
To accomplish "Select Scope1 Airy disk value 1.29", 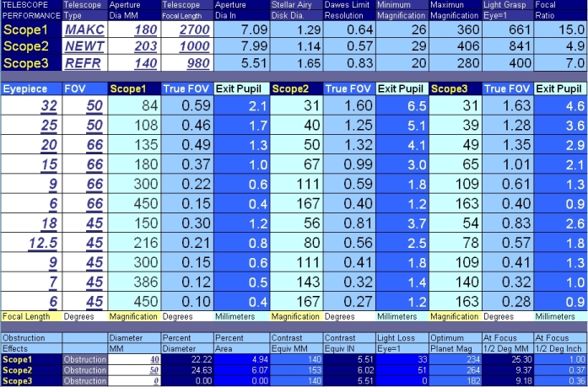I will (x=297, y=30).
